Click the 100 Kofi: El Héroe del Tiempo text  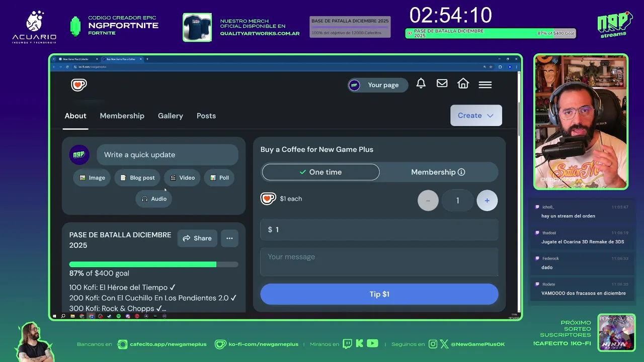(x=122, y=288)
